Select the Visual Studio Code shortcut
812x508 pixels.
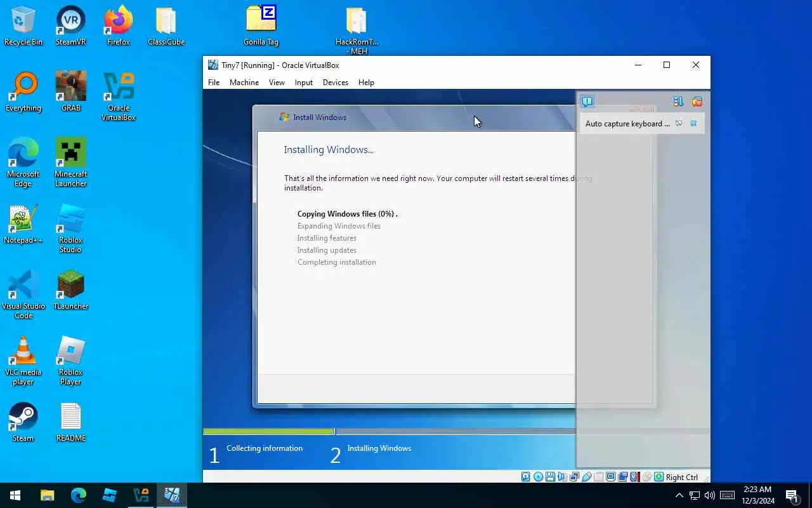(23, 295)
